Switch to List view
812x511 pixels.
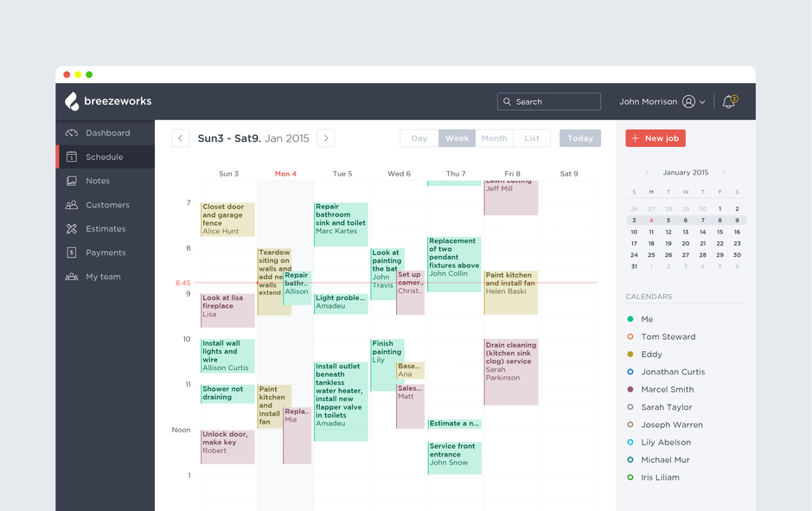pos(532,138)
